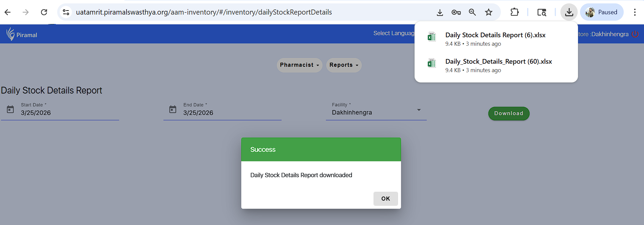Click the green Download button
644x225 pixels.
pos(508,114)
